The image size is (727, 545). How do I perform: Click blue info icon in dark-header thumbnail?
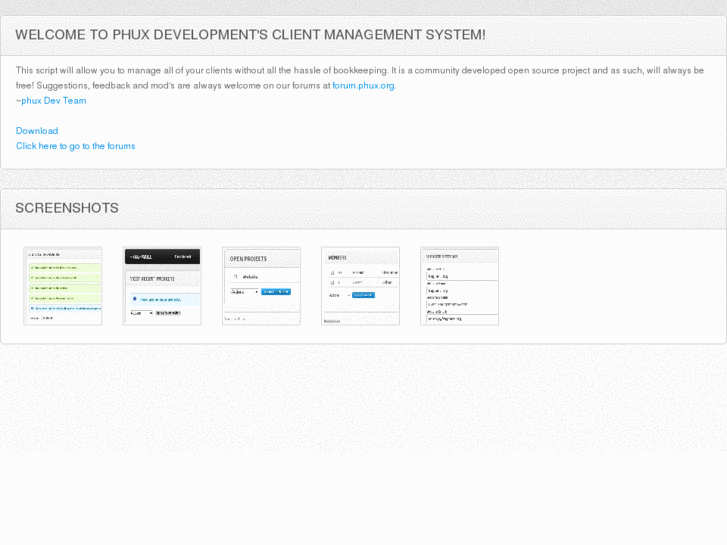(x=135, y=299)
